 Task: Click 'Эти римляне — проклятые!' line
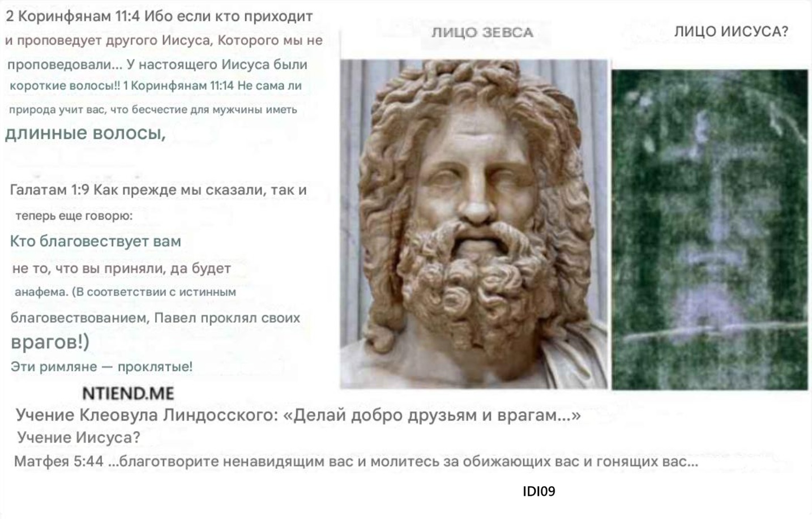pos(102,367)
